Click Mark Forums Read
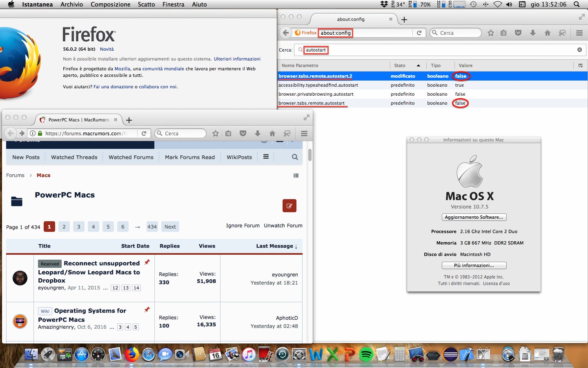588x368 pixels. point(190,157)
